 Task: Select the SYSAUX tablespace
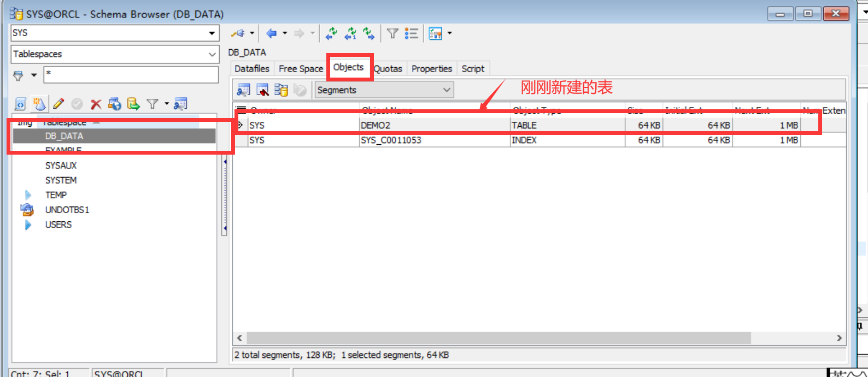point(61,166)
